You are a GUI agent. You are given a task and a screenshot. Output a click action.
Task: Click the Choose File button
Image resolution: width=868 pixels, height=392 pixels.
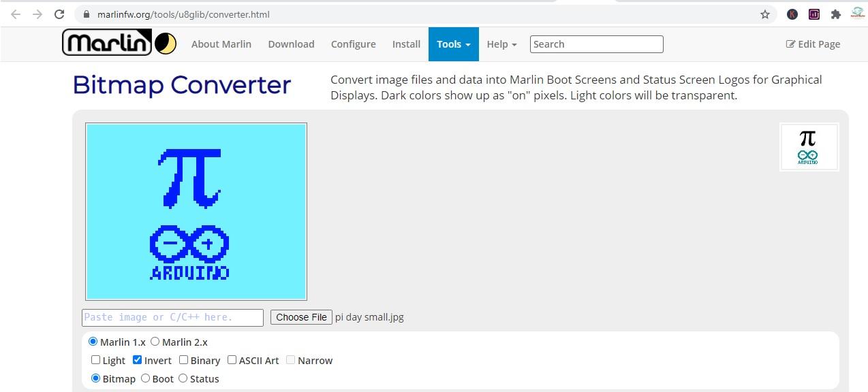pos(301,317)
